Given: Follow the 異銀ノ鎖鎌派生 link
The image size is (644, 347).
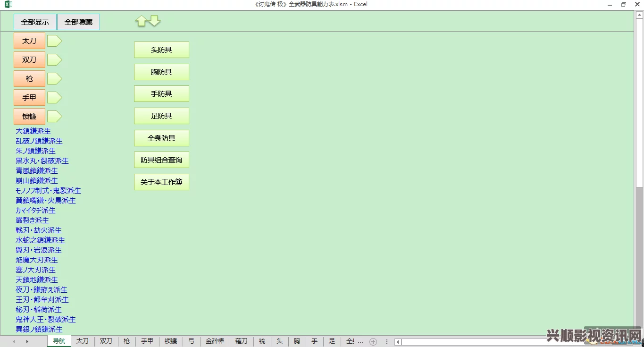Looking at the screenshot, I should click(x=39, y=330).
